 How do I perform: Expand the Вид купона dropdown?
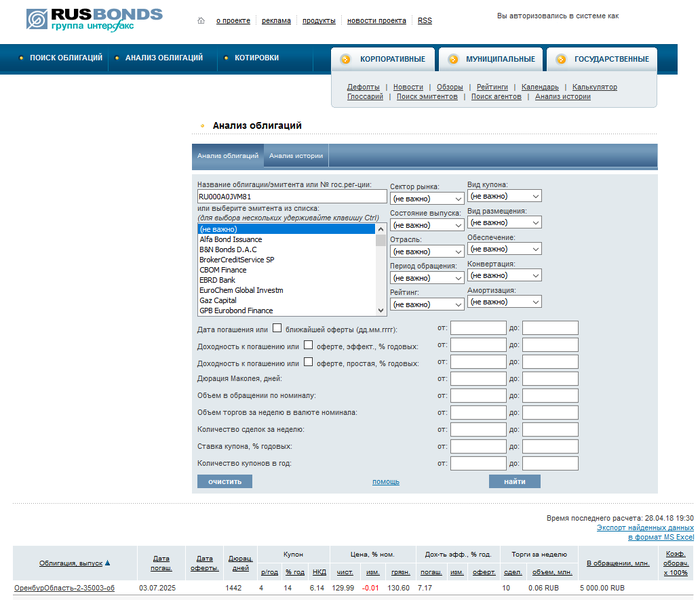tap(504, 196)
